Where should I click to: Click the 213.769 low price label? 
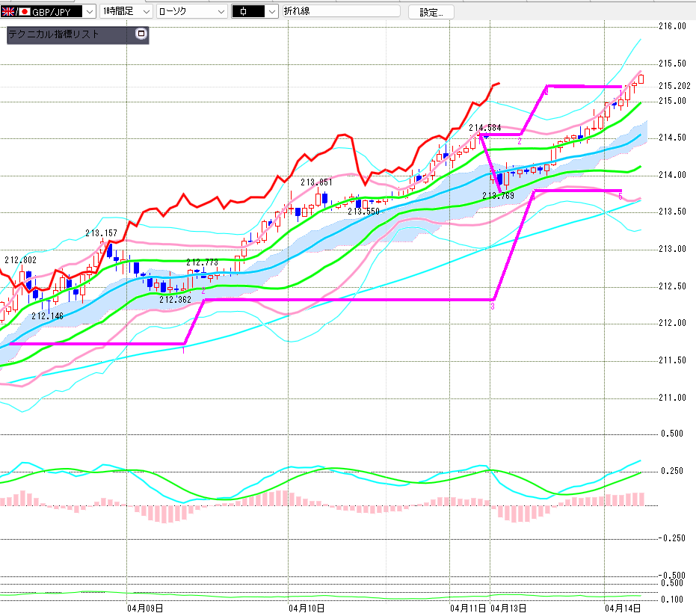(498, 196)
